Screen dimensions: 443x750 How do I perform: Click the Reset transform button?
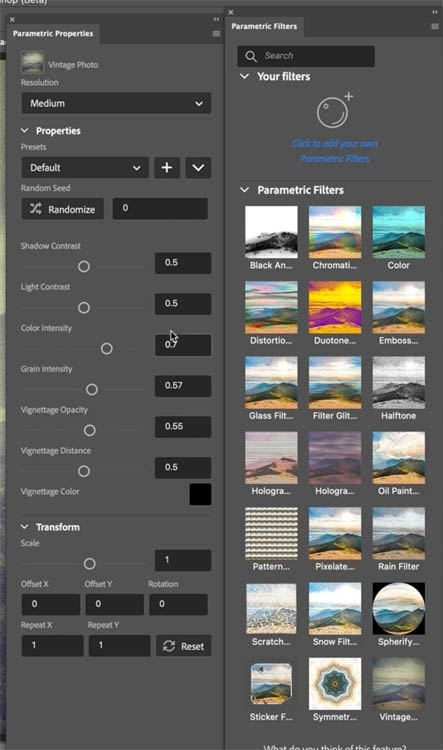tap(184, 646)
